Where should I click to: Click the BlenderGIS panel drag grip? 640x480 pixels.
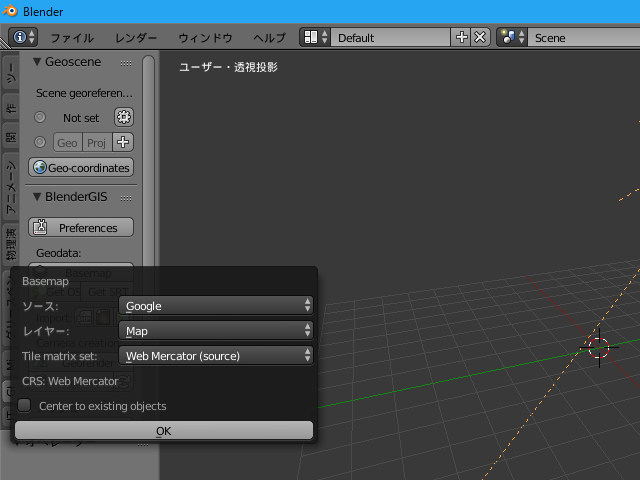(126, 198)
